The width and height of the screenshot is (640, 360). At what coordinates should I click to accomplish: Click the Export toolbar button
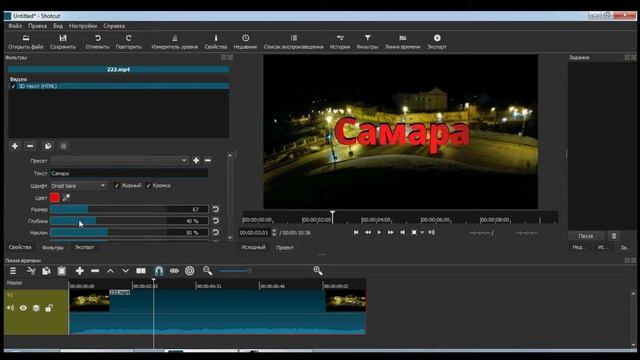coord(437,42)
